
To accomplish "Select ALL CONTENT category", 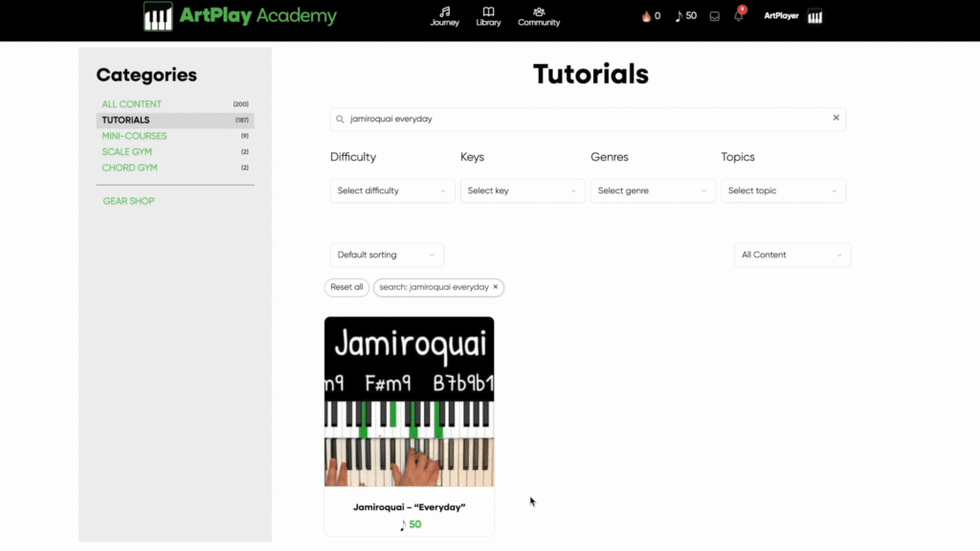I will coord(131,104).
